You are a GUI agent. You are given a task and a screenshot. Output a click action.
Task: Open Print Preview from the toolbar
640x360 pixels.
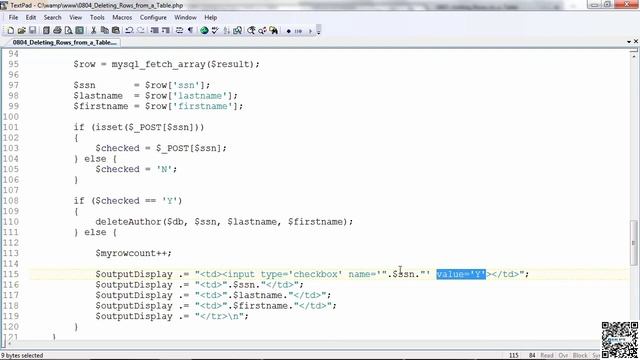(68, 31)
